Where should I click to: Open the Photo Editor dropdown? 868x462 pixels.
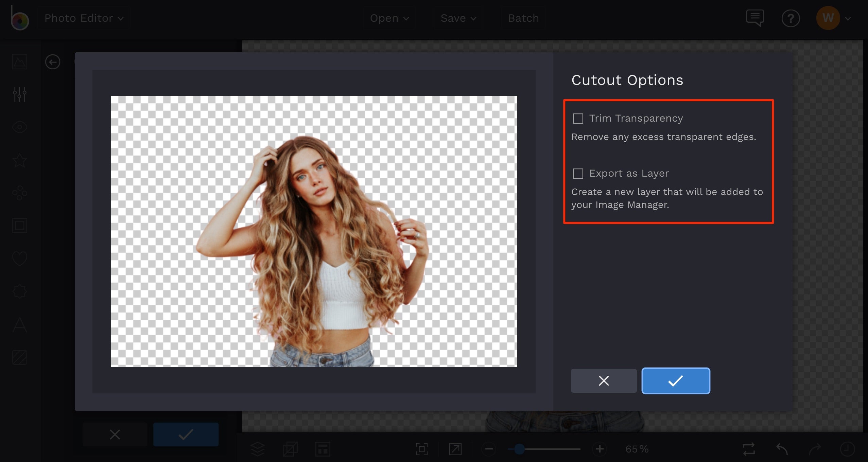pos(84,18)
